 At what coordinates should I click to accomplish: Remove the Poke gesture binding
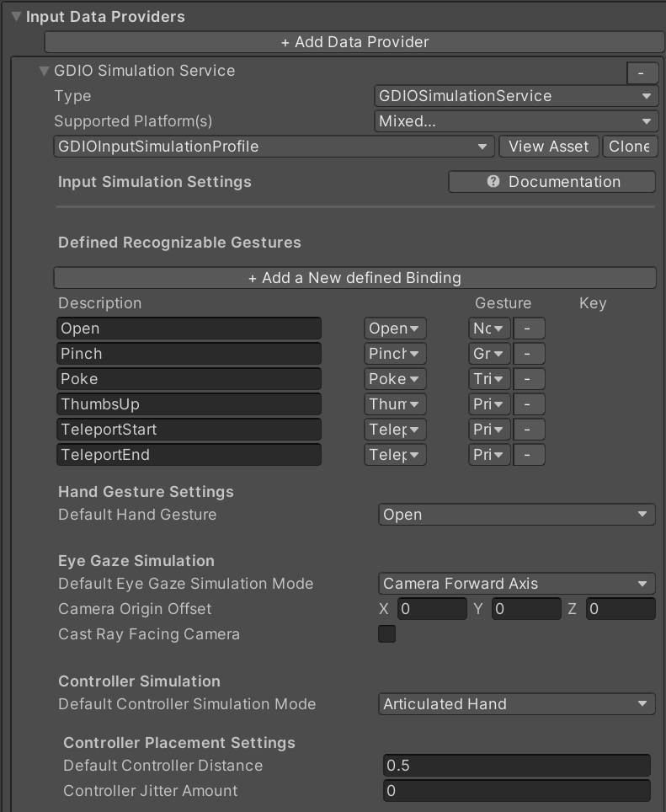click(529, 379)
